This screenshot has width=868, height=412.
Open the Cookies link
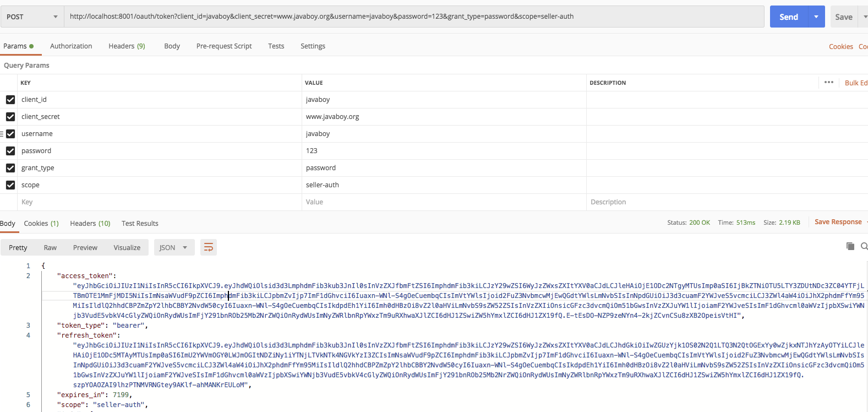840,47
